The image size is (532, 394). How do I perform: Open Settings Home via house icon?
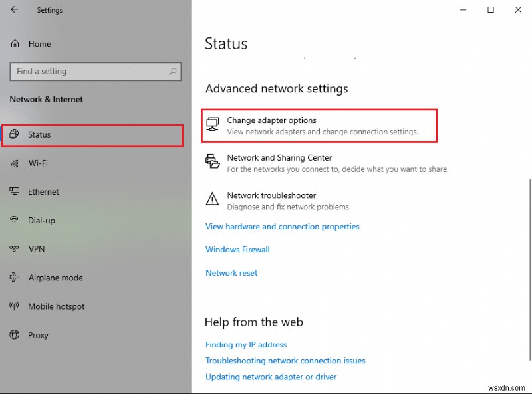[x=14, y=43]
